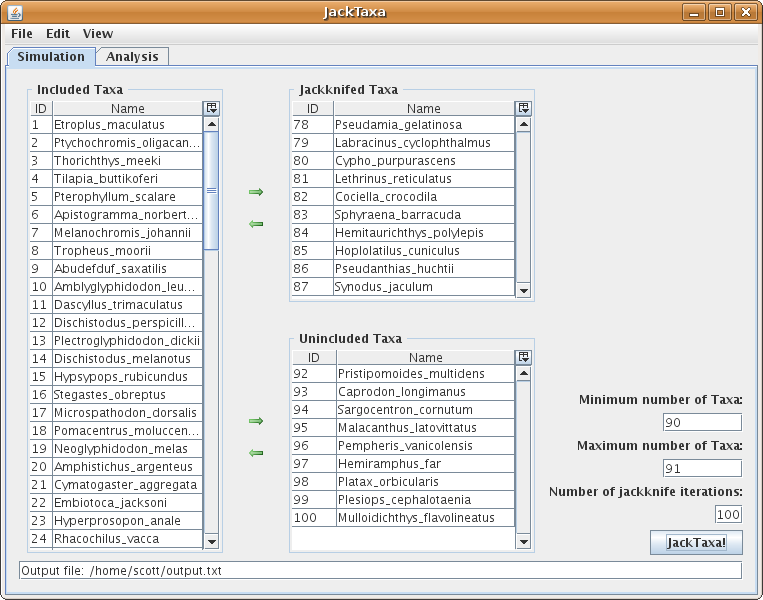Select Embiotoca_jacksoni row
The image size is (763, 600).
[x=116, y=503]
